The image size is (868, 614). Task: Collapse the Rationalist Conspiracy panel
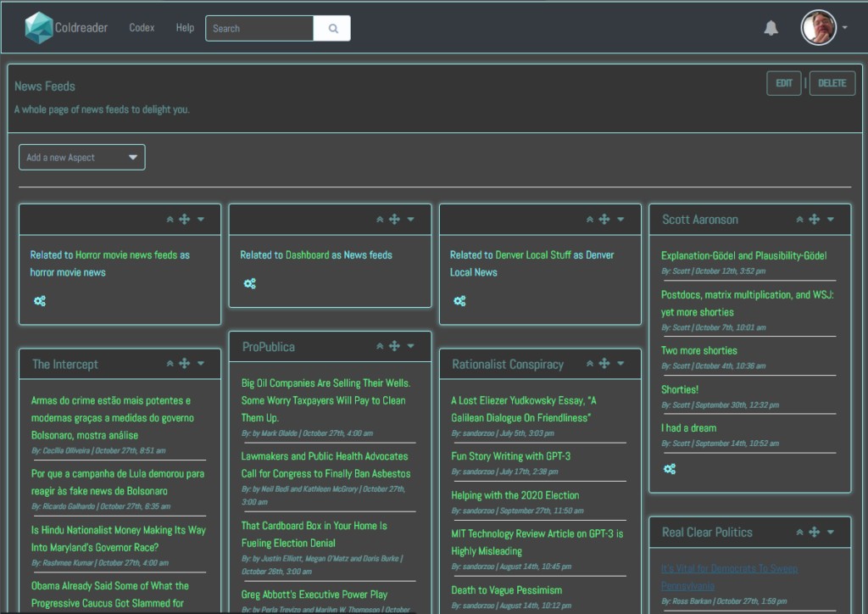(x=590, y=364)
